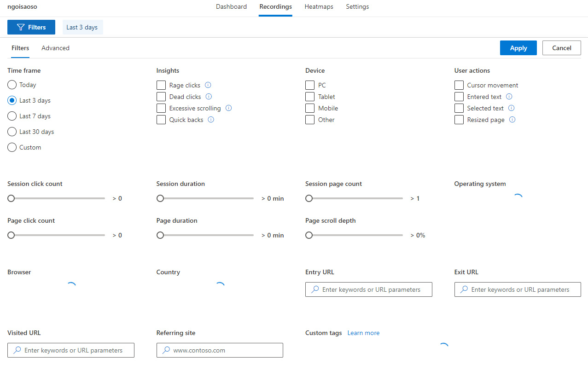Viewport: 588px width, 370px height.
Task: Click info icon next to Excessive scrolling
Action: (x=228, y=108)
